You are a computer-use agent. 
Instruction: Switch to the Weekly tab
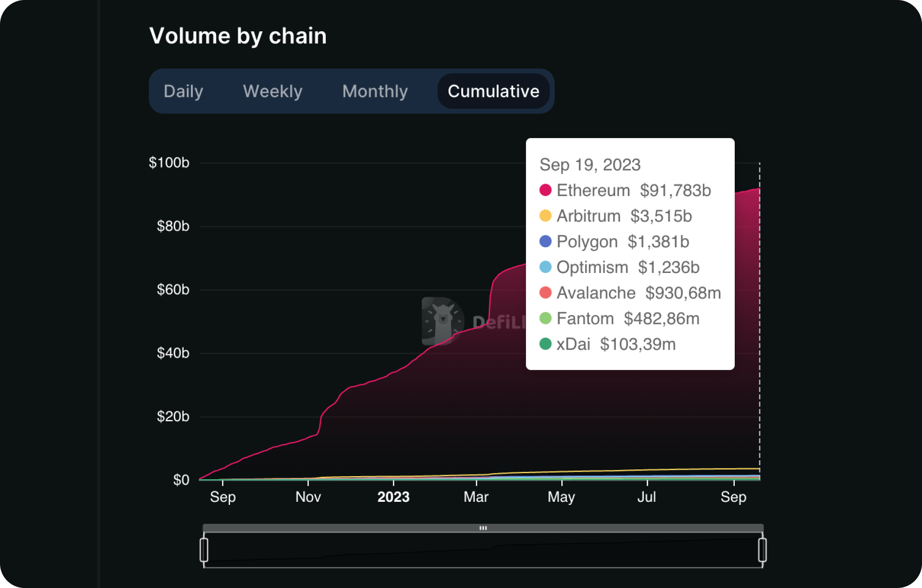click(x=272, y=91)
